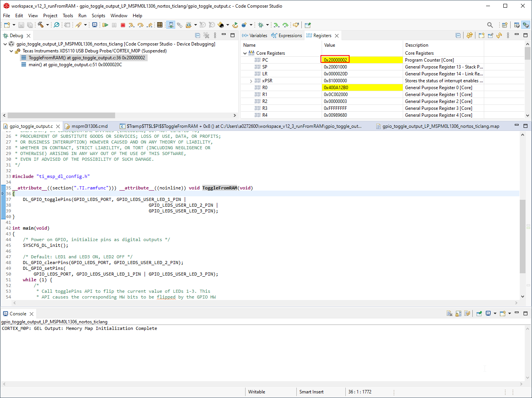
Task: Toggle Word Wrap in the Console
Action: (467, 313)
